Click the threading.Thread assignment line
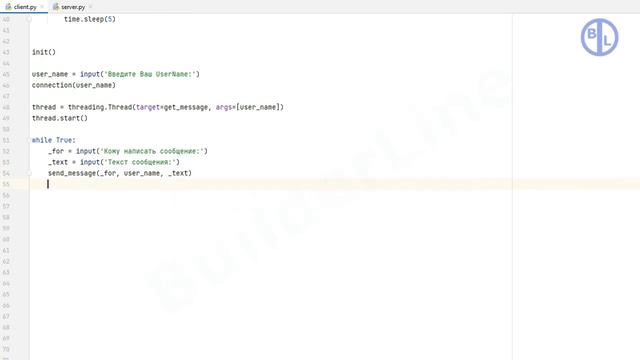Screen dimensions: 640x360 [x=158, y=107]
